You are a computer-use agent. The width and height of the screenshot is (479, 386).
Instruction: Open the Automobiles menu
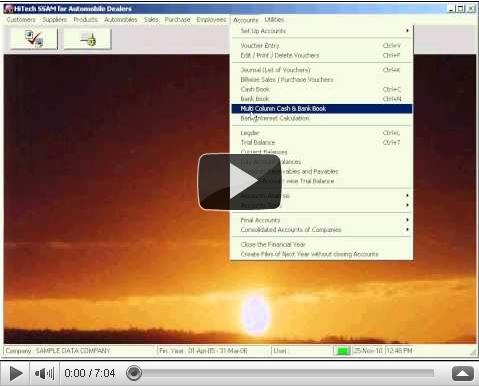pyautogui.click(x=120, y=20)
